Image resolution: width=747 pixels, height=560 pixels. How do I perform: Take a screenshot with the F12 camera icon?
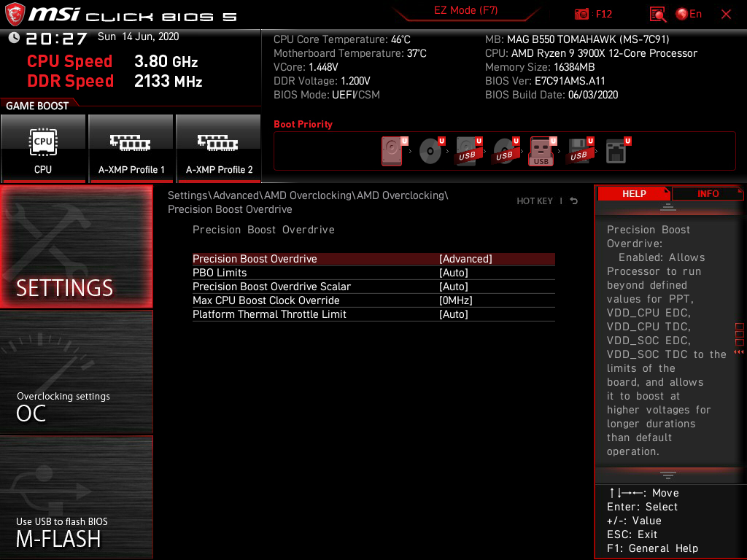pos(581,15)
